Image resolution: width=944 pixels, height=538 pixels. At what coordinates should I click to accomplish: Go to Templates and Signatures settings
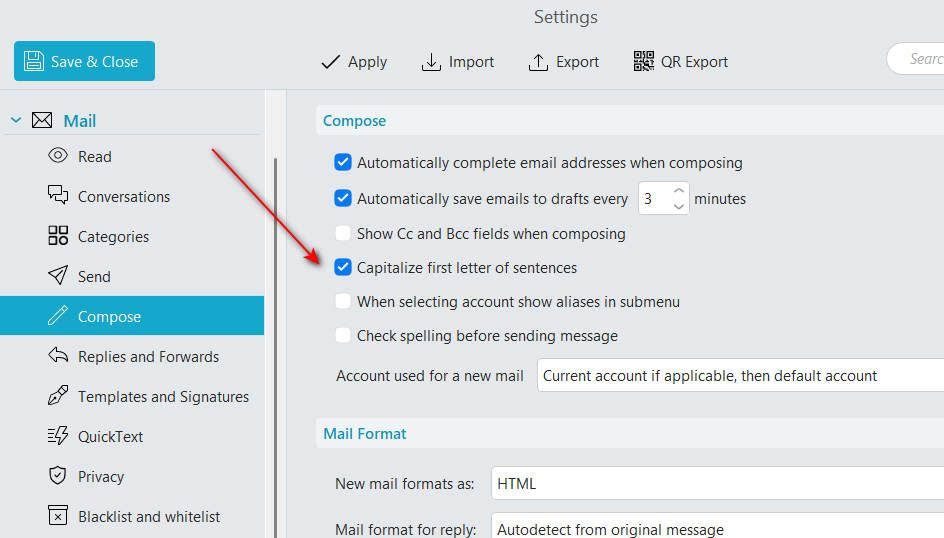(x=163, y=396)
